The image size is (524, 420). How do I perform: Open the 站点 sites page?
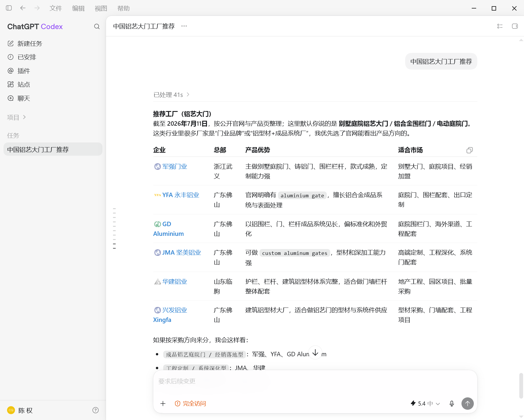click(53, 85)
